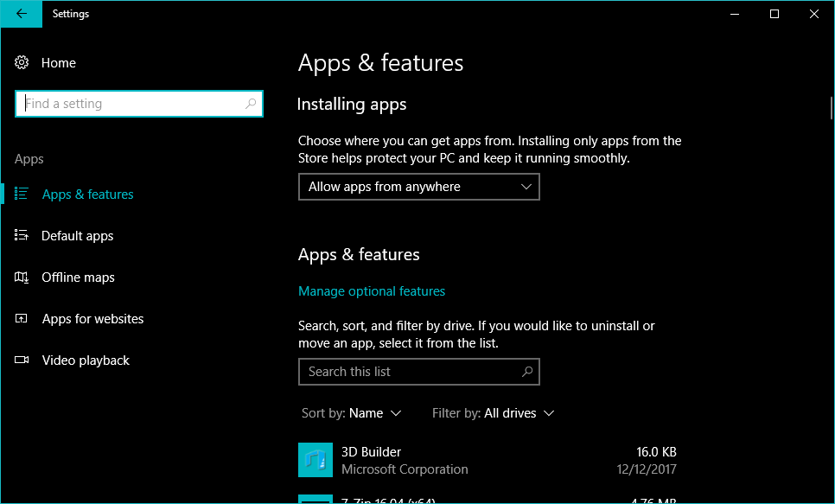Screen dimensions: 835x504
Task: Click the Apps for websites icon
Action: click(x=22, y=319)
